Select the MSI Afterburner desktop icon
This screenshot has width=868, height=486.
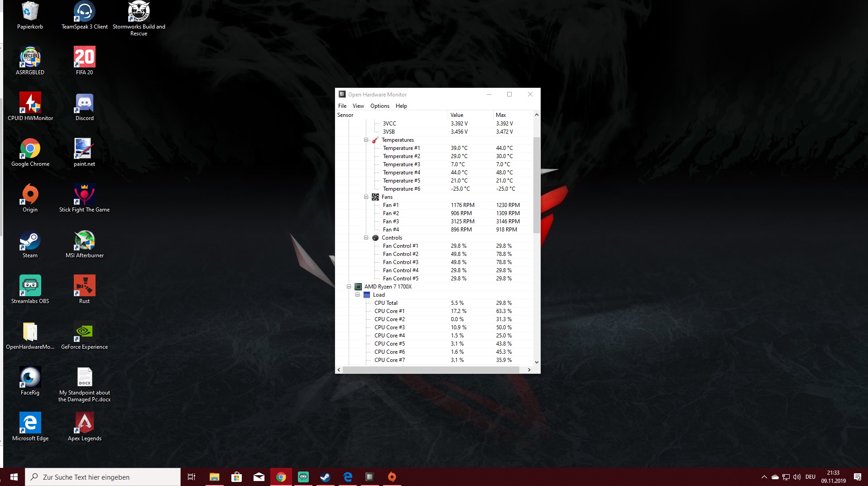point(85,244)
